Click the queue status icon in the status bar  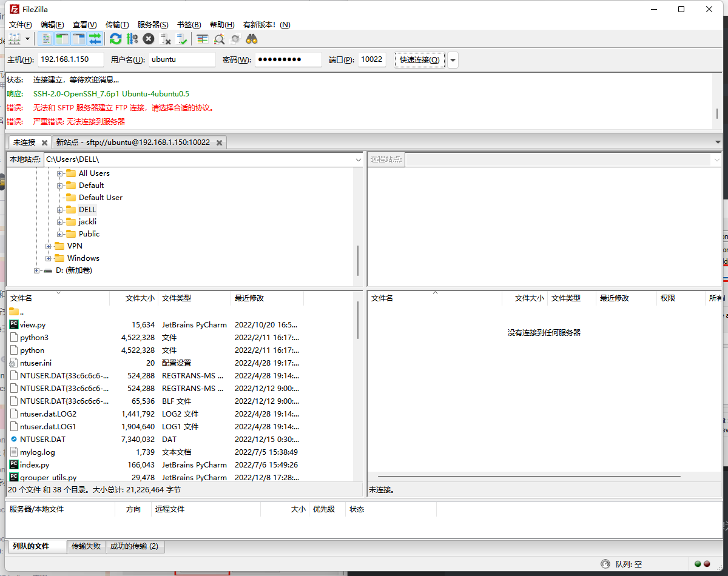[605, 564]
